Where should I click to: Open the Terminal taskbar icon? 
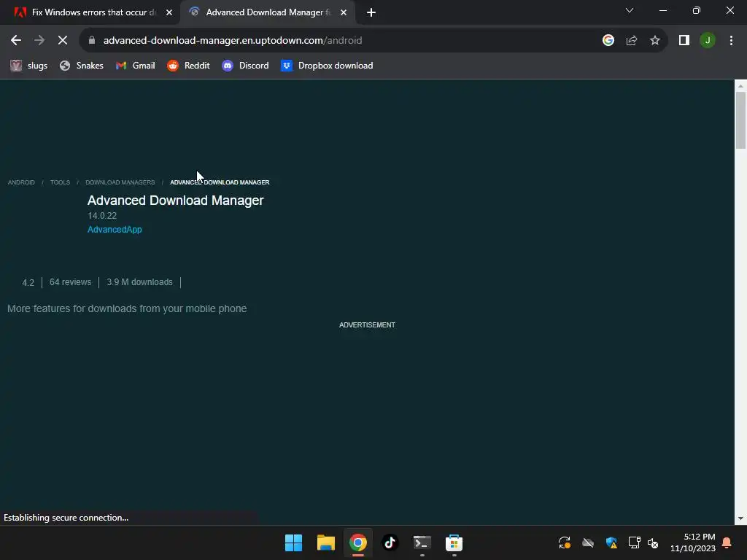[422, 542]
